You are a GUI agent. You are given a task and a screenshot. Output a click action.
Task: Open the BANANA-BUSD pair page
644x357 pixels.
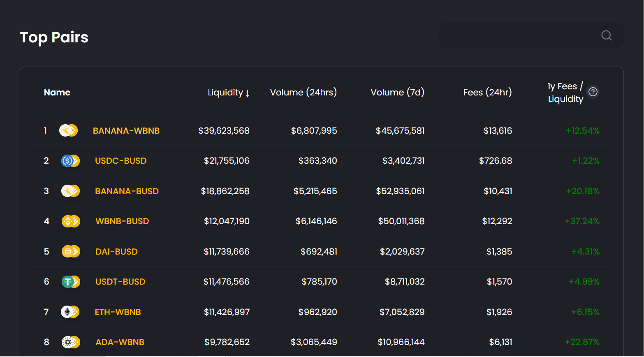(127, 191)
